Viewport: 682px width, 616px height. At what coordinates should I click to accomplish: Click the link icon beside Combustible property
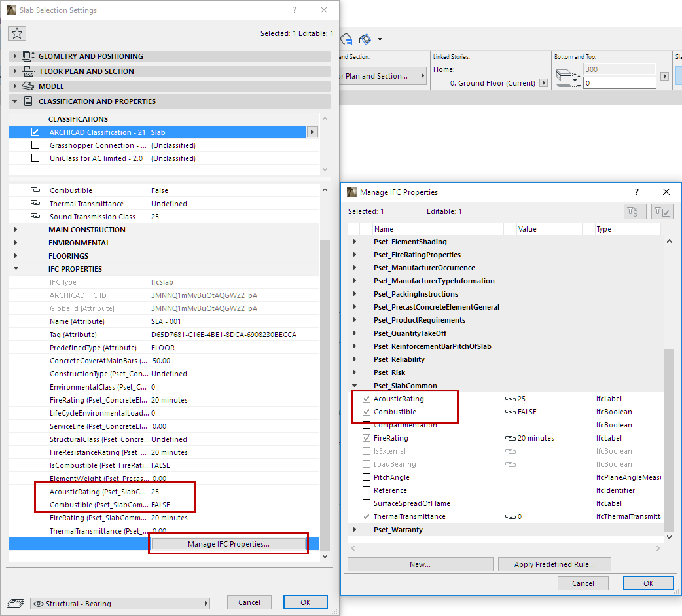[x=35, y=190]
